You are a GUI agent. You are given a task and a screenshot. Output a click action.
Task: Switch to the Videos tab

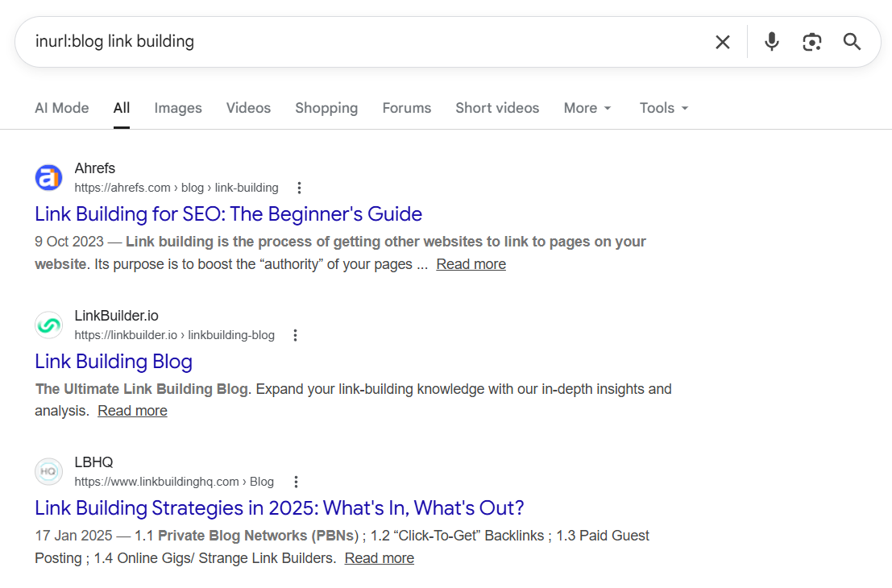coord(248,107)
